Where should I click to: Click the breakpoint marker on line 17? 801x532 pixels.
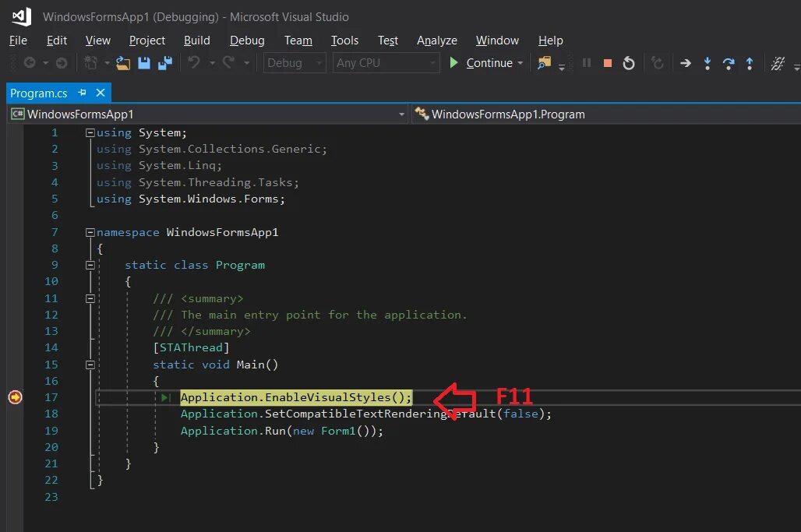(x=16, y=396)
